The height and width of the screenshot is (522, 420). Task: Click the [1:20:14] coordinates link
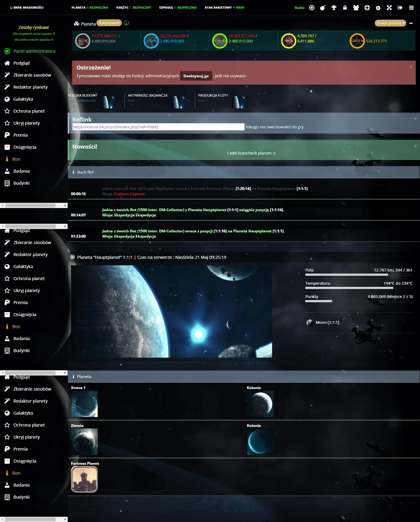[243, 189]
